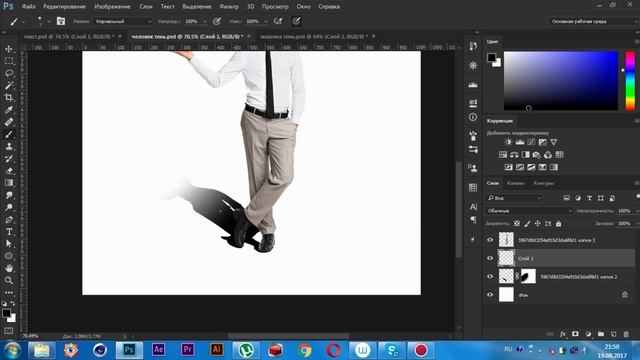Expand the layer filter type dropdown

pyautogui.click(x=514, y=198)
